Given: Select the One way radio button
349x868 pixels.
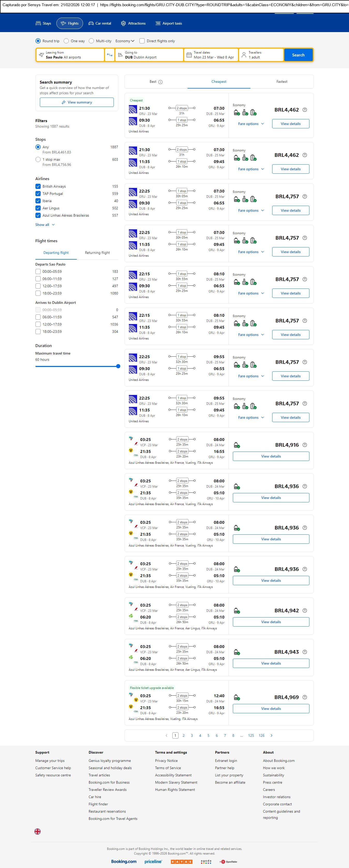Looking at the screenshot, I should [x=66, y=41].
